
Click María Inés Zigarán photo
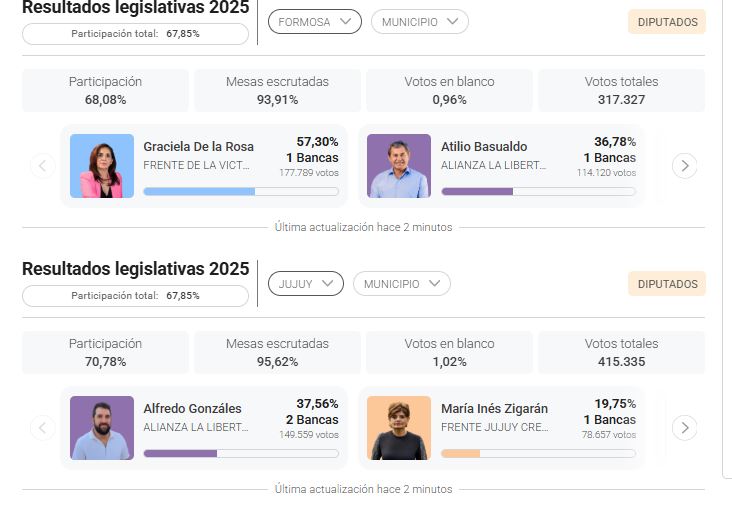click(399, 428)
